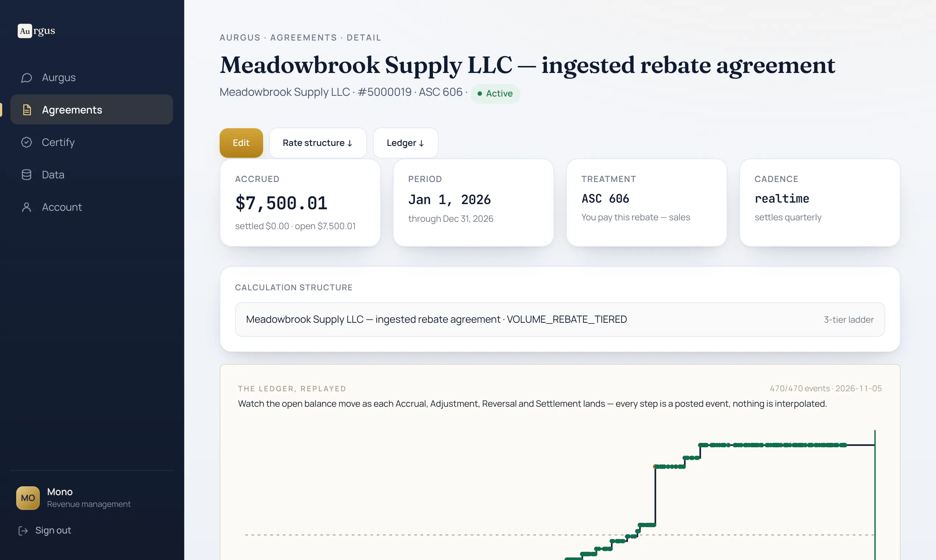Open the VOLUME_REBATE_TIERED calculation structure row
Image resolution: width=936 pixels, height=560 pixels.
(560, 319)
